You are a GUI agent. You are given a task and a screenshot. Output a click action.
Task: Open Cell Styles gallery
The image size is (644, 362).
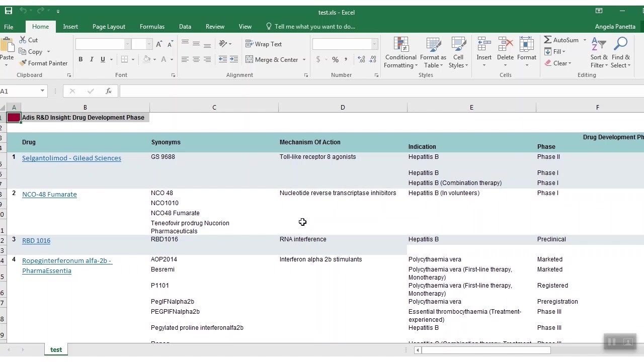[458, 52]
